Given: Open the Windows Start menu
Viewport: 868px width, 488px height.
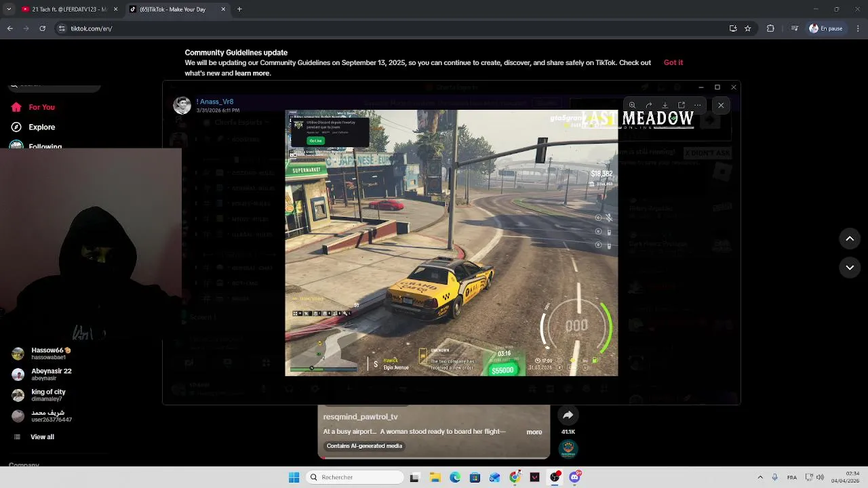Looking at the screenshot, I should coord(294,477).
